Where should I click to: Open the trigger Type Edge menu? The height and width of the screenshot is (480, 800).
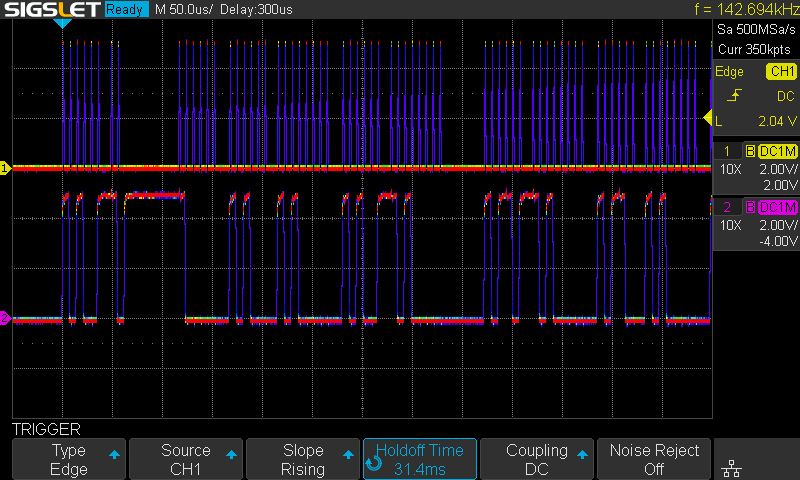pyautogui.click(x=69, y=459)
